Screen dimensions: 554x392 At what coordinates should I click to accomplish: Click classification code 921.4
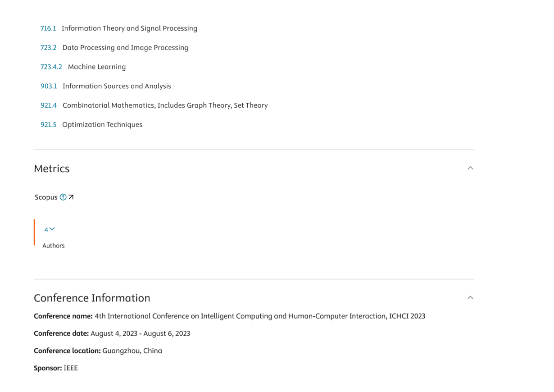click(49, 105)
